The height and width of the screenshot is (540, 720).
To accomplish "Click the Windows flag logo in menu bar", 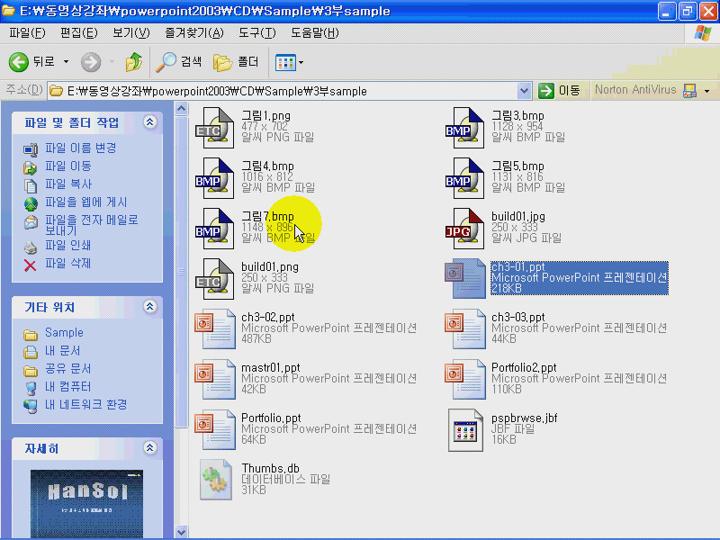I will pyautogui.click(x=703, y=33).
